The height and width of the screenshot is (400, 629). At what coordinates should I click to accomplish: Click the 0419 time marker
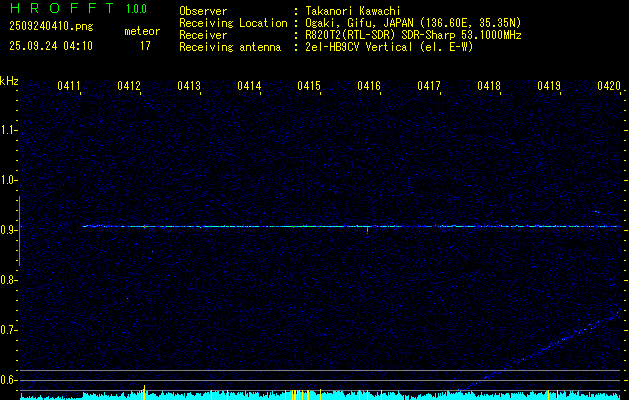(x=549, y=86)
